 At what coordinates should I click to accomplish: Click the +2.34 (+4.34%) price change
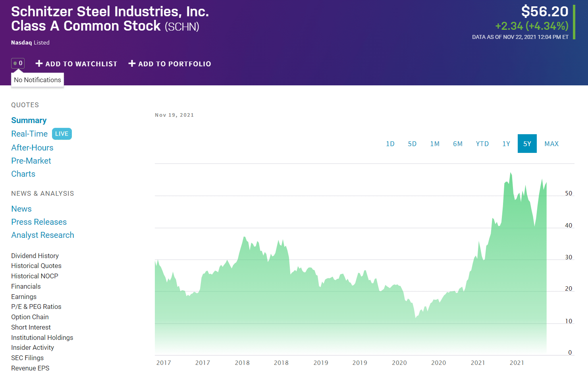click(x=532, y=26)
